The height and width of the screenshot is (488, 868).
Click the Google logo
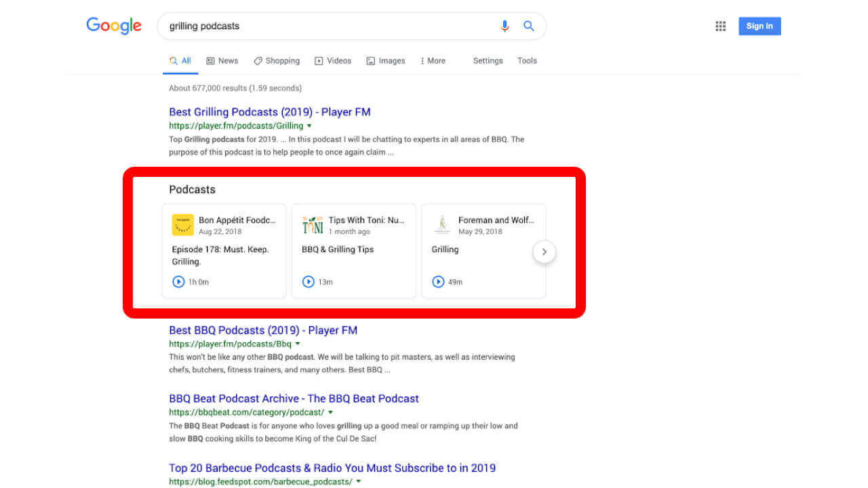pyautogui.click(x=114, y=26)
